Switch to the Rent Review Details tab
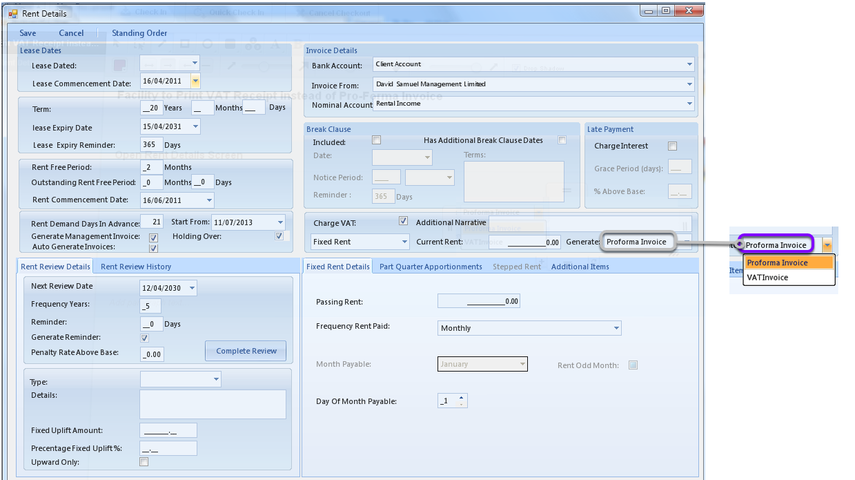 (55, 267)
